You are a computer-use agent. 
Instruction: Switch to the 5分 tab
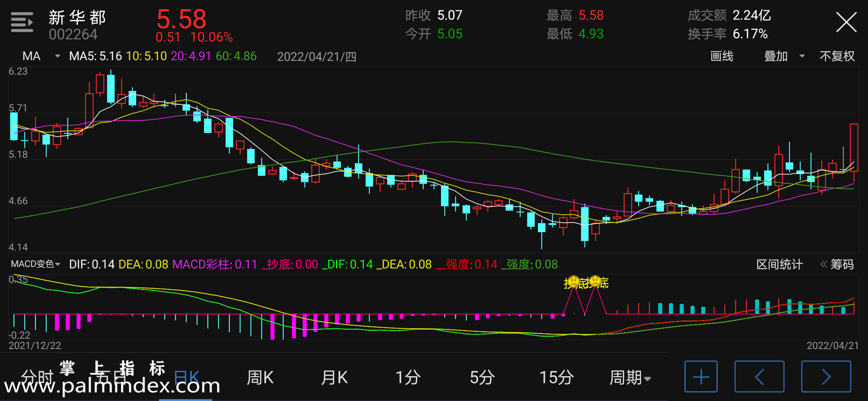click(x=482, y=378)
